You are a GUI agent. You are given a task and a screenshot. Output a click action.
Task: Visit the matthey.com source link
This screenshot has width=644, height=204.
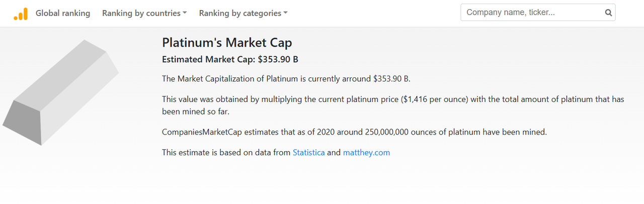point(366,152)
